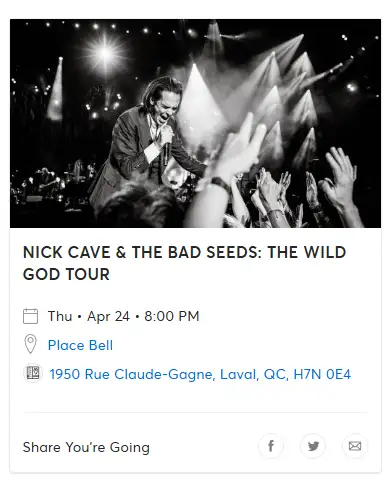
Task: Click the GOD TOUR title line
Action: coord(66,274)
